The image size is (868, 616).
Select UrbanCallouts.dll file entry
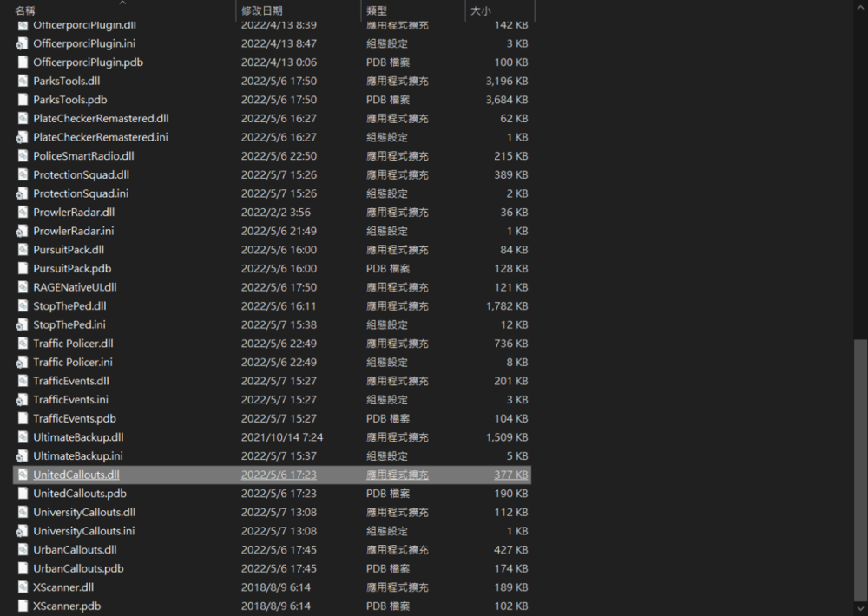(x=75, y=550)
